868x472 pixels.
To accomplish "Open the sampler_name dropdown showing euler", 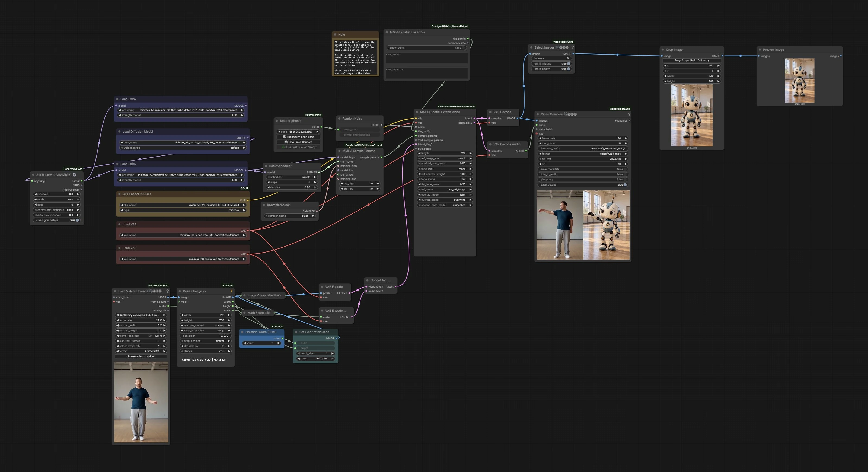I will [x=289, y=216].
